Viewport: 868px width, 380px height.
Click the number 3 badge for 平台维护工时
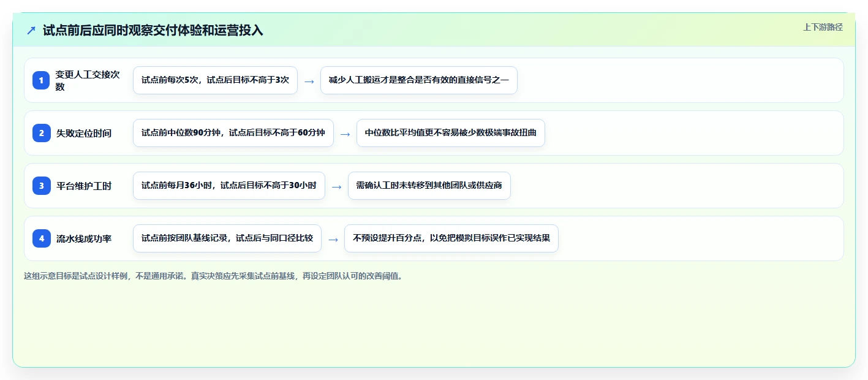tap(42, 186)
